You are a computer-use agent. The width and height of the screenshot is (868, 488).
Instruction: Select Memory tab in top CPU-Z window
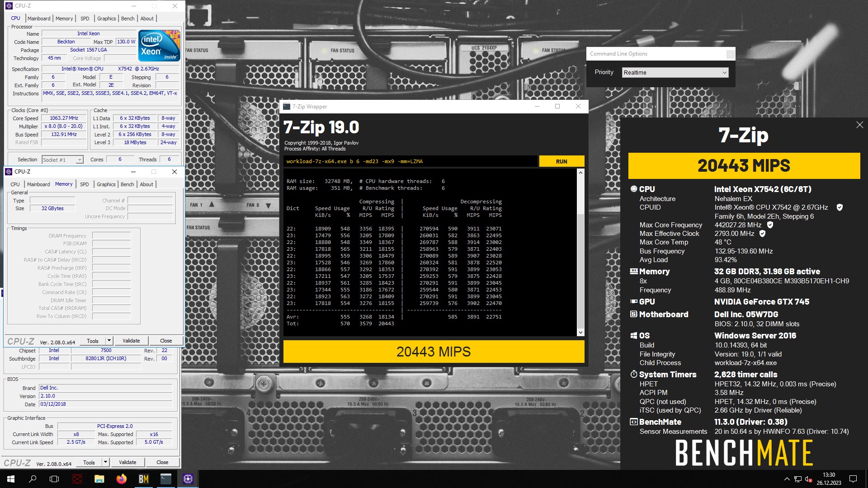(64, 19)
